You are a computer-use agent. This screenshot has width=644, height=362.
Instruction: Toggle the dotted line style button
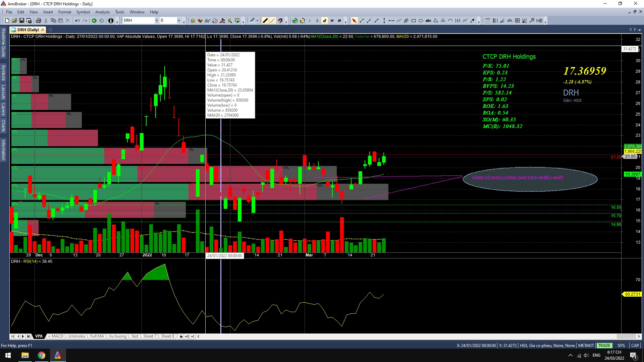click(x=273, y=21)
